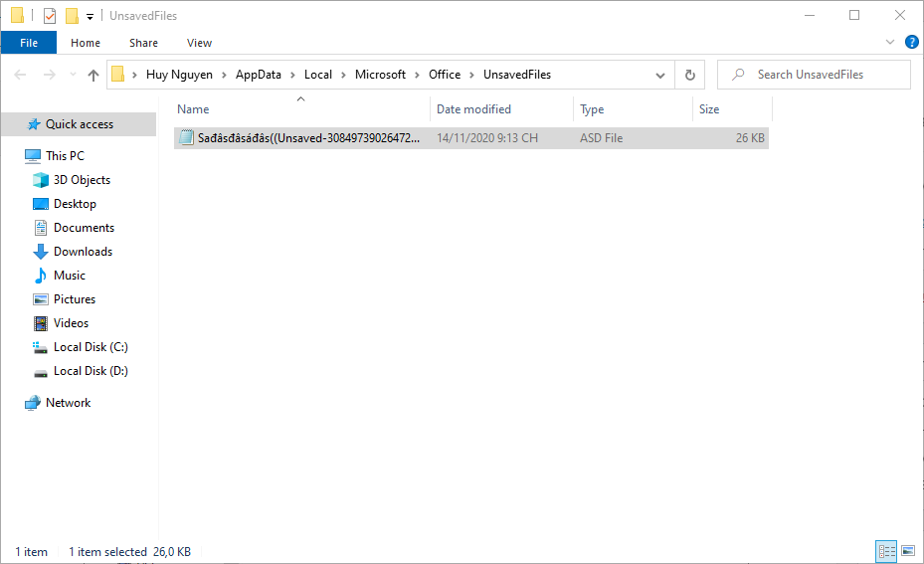
Task: Open Documents in navigation pane
Action: [84, 228]
